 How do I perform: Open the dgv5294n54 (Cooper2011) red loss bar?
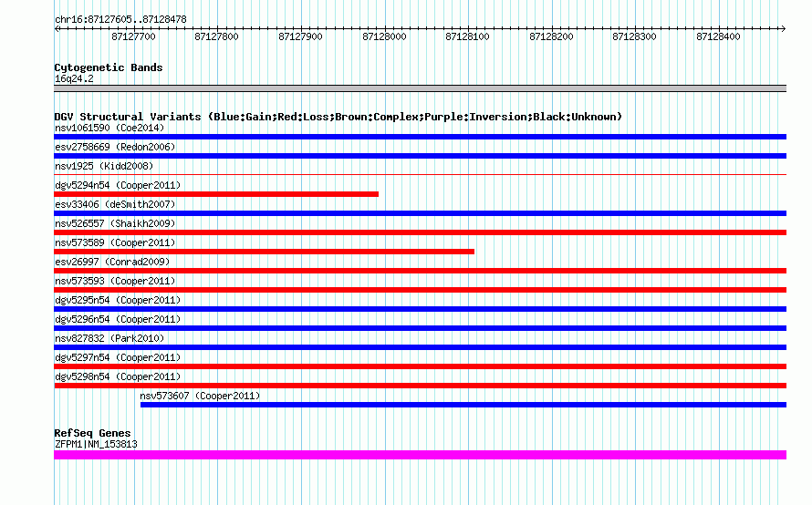pos(216,194)
